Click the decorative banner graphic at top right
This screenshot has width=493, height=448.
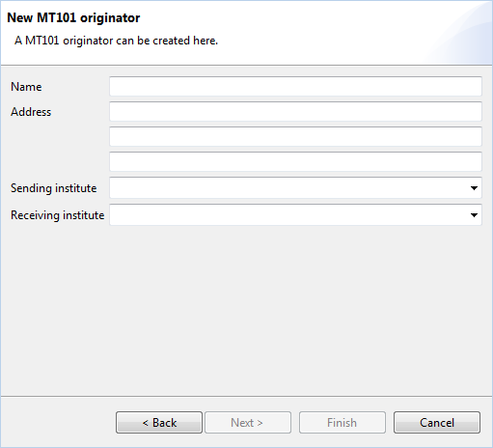(x=460, y=32)
